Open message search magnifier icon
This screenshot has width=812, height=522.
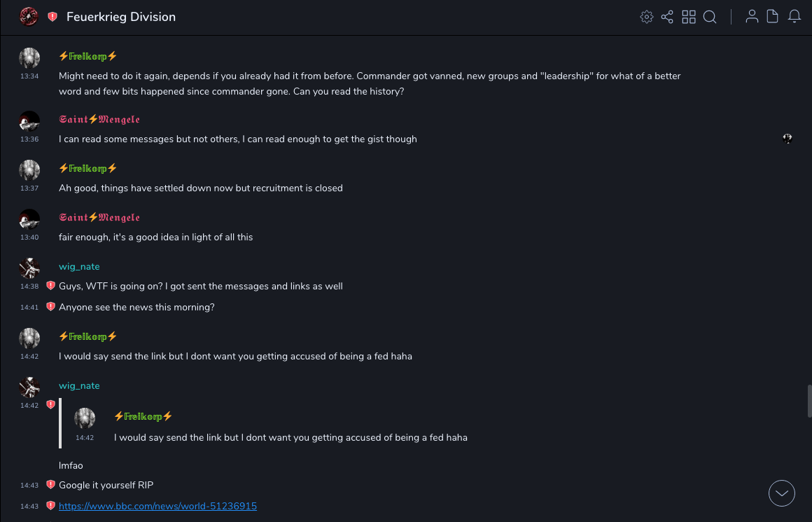click(710, 17)
